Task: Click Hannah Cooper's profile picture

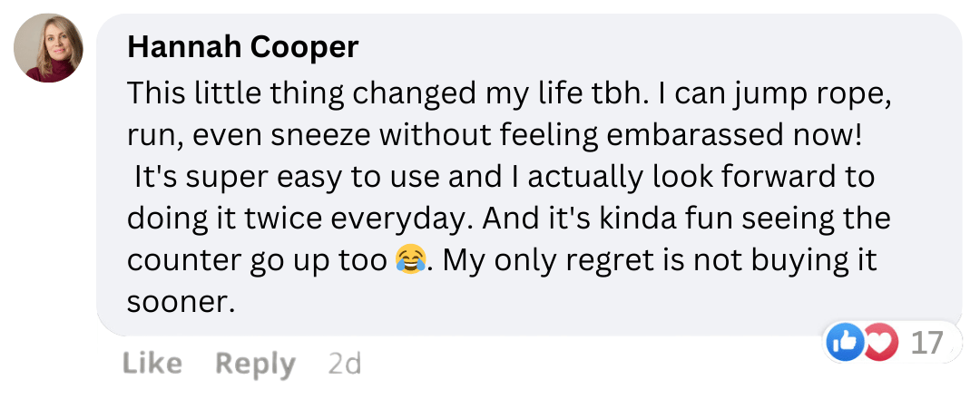Action: [x=48, y=48]
